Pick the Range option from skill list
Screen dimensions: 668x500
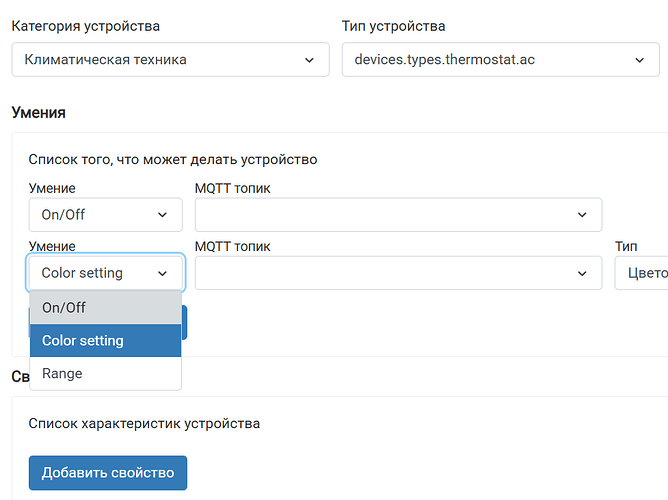[106, 373]
